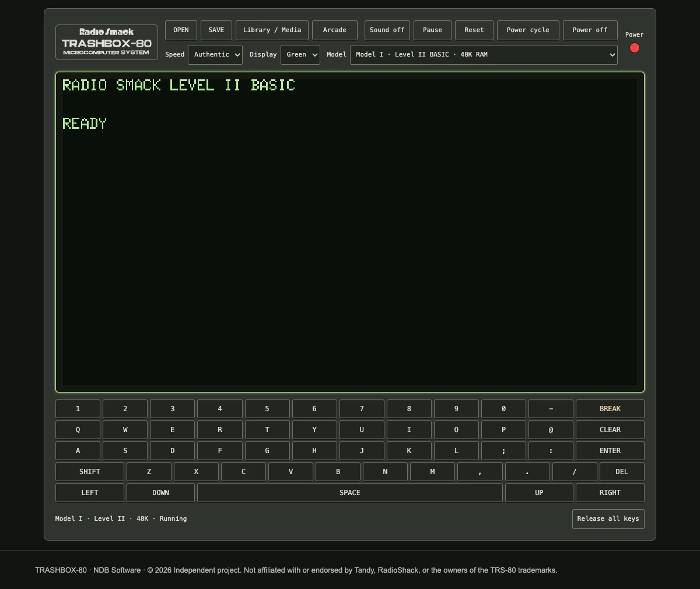Click the W key
700x589 pixels.
pos(125,430)
